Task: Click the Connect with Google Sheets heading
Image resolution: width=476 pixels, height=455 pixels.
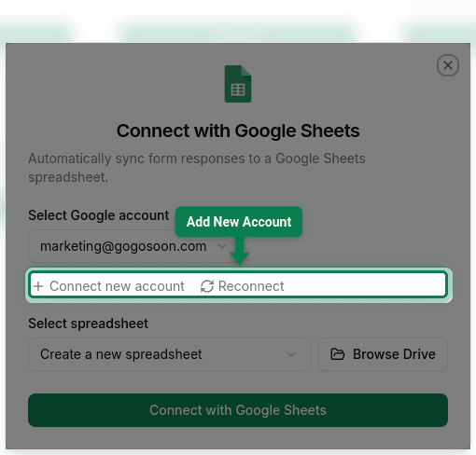Action: coord(238,131)
